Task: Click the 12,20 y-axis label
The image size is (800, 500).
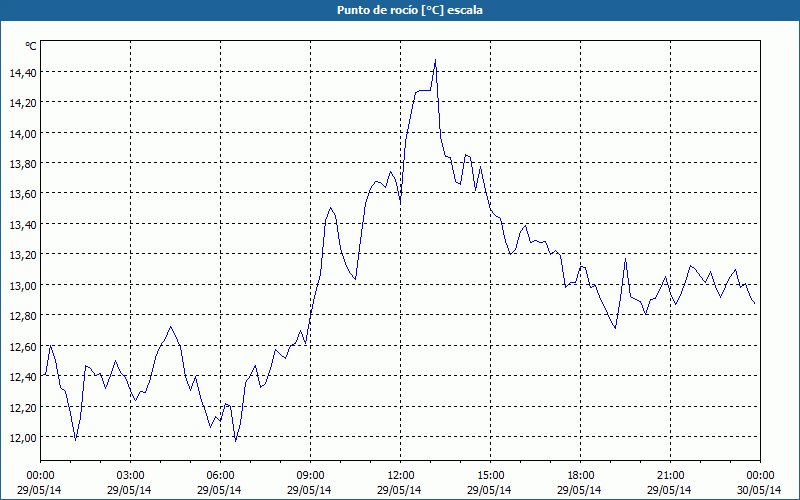Action: [23, 407]
